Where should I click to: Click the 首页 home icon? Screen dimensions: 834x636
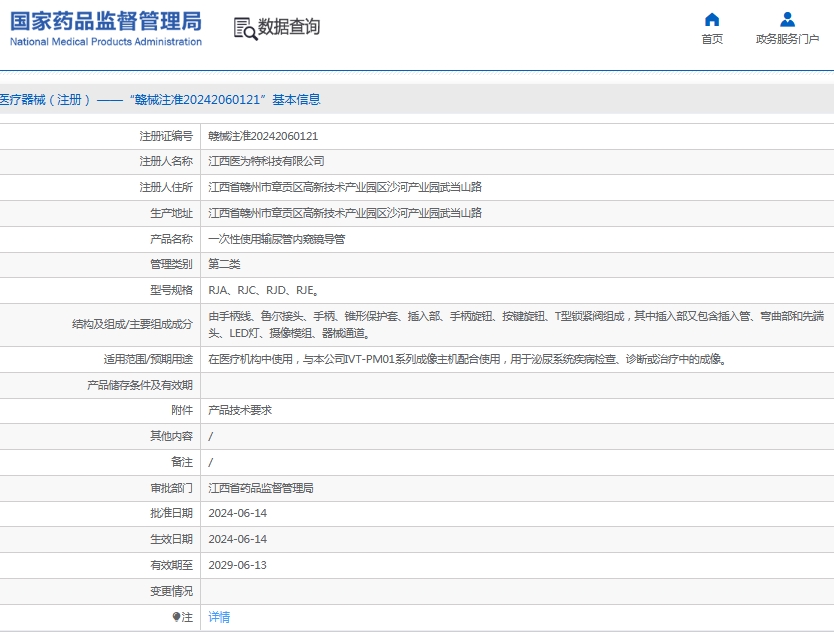click(x=712, y=20)
